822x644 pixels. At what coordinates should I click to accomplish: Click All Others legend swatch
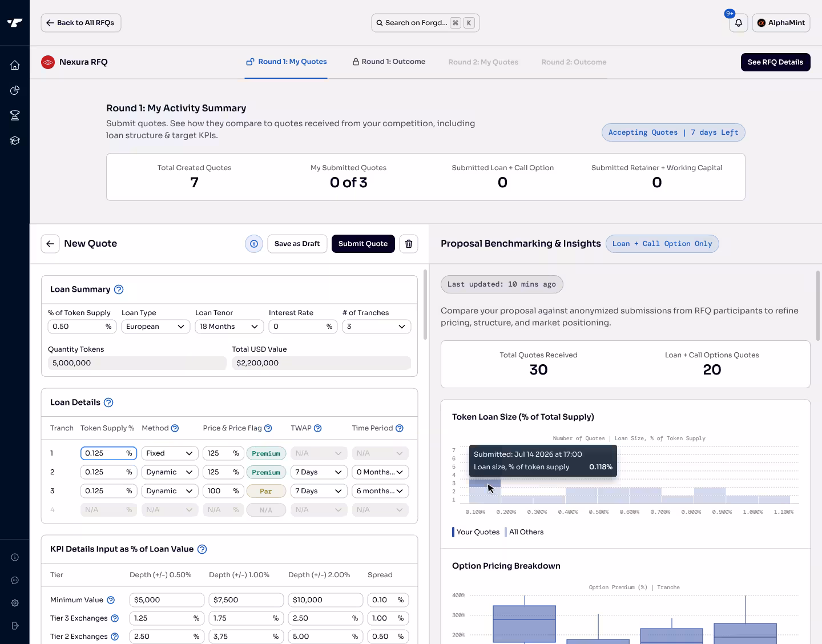(x=506, y=532)
